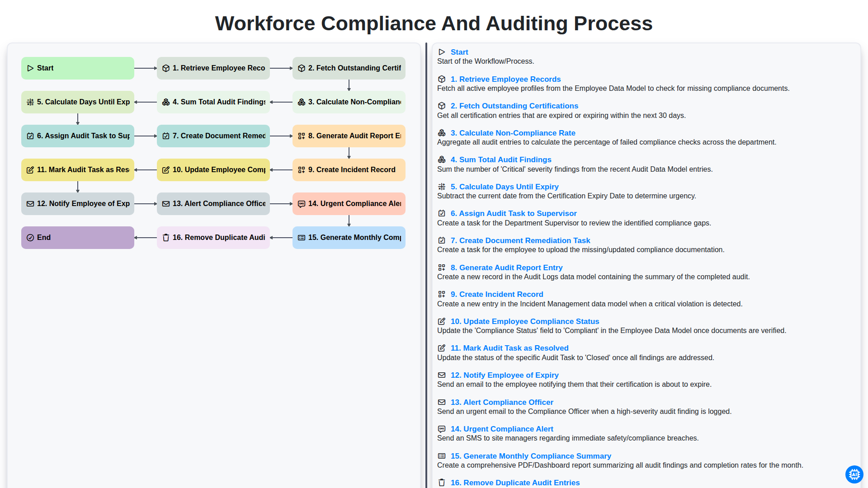Click the 'Workforce Compliance And Auditing Process' title

tap(434, 23)
